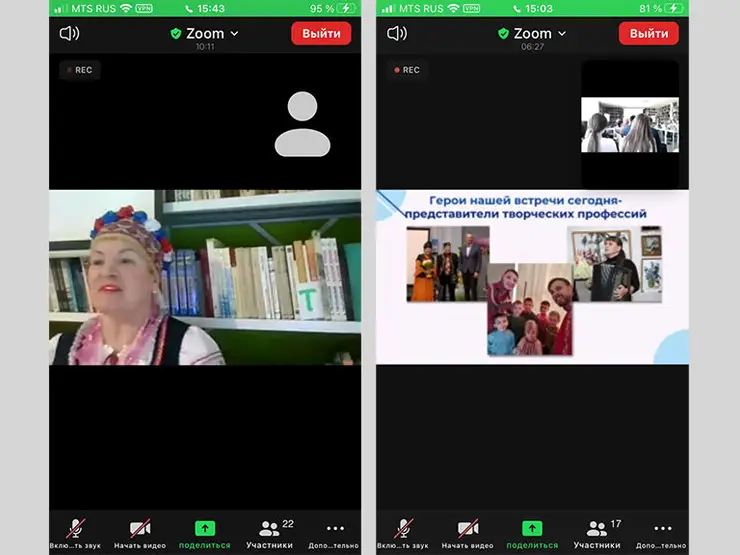740x555 pixels.
Task: Expand Zoom meeting info on right phone
Action: coord(533,34)
